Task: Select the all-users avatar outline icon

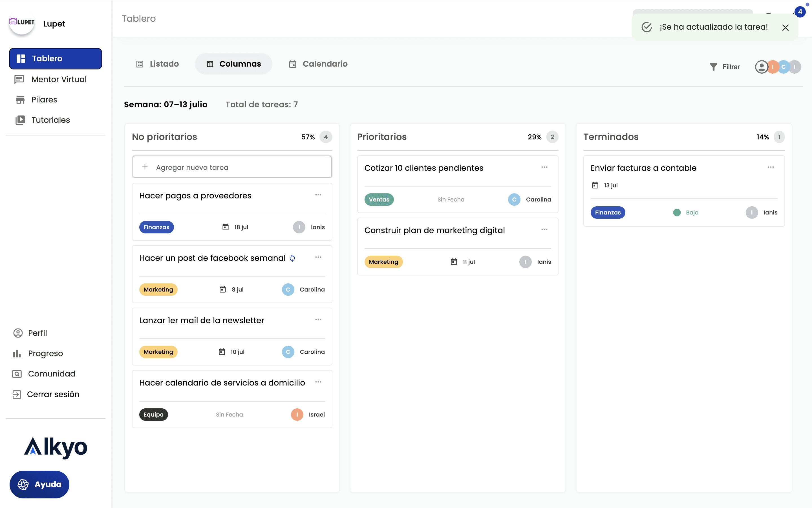Action: pyautogui.click(x=761, y=67)
